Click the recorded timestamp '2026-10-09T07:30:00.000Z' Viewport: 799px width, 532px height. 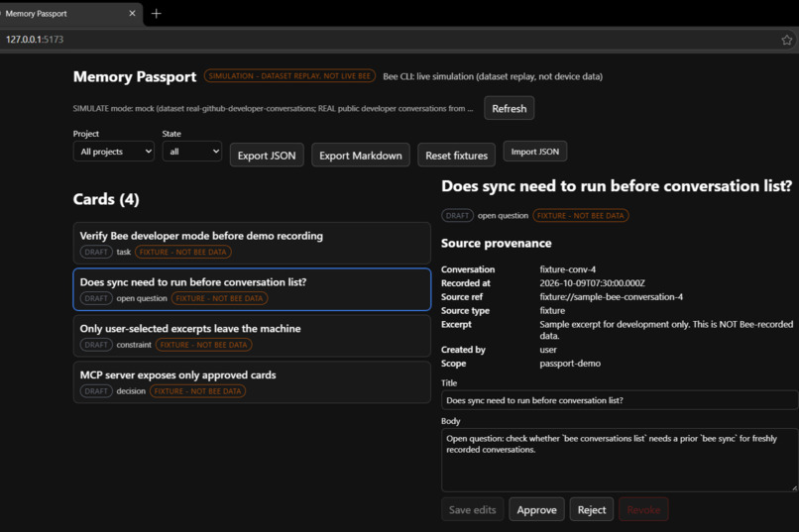click(592, 283)
